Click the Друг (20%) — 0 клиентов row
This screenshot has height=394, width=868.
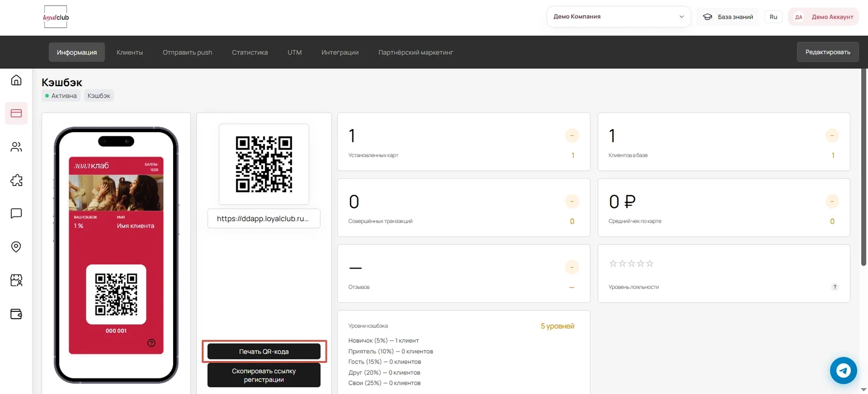click(384, 373)
